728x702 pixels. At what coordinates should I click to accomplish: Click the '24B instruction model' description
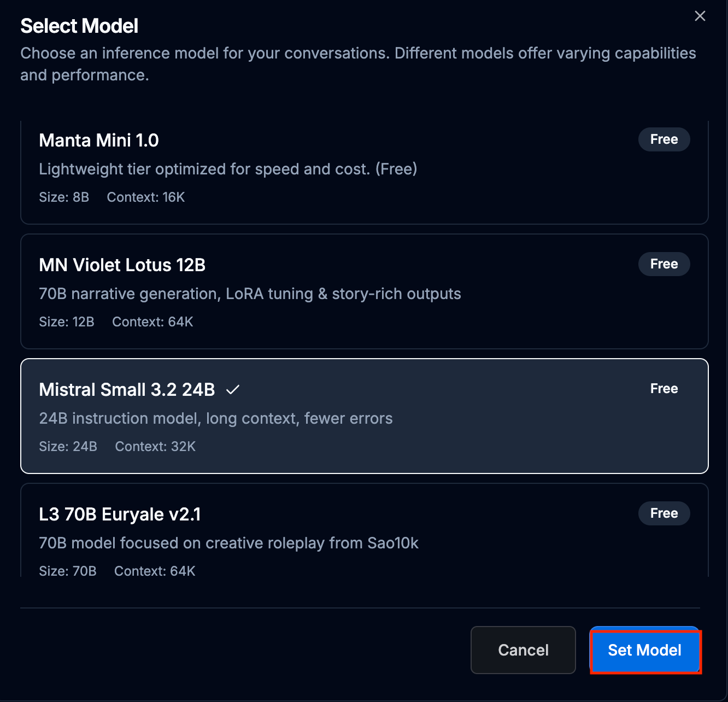coord(216,418)
